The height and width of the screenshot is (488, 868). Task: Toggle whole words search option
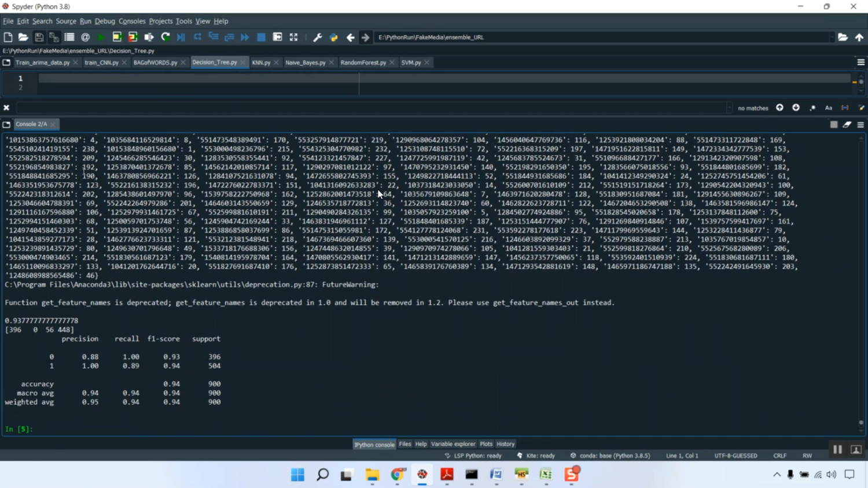845,108
